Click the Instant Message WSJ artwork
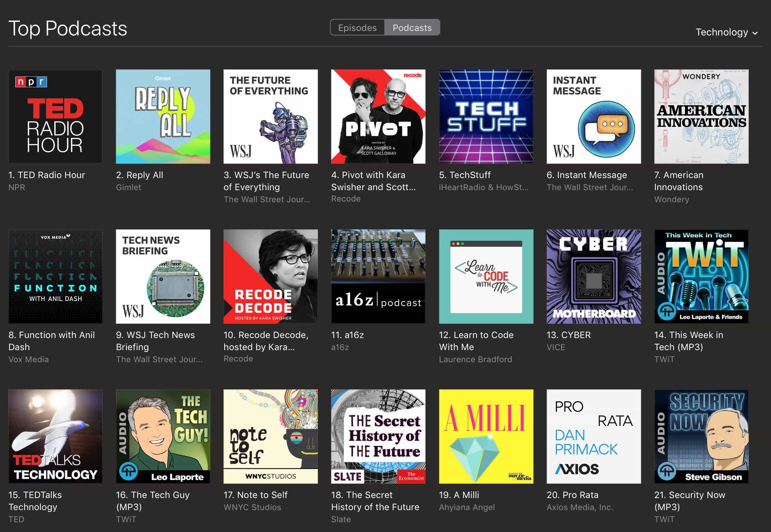 594,116
